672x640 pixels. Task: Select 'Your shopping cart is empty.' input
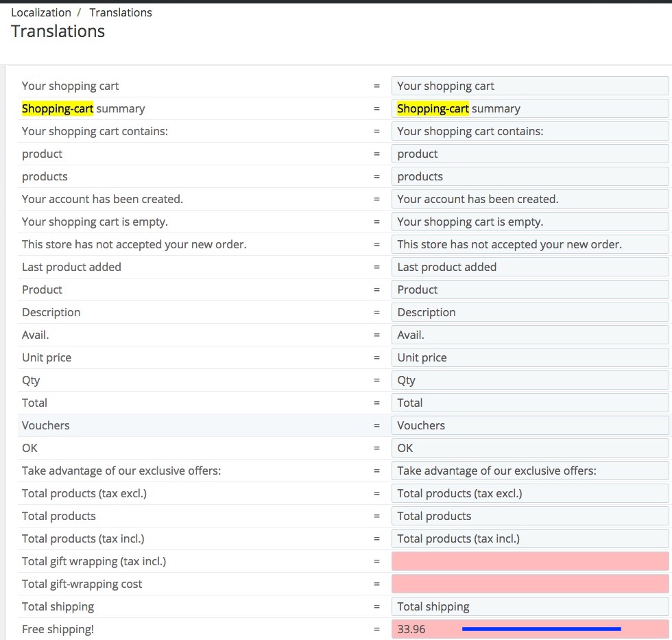pos(530,222)
